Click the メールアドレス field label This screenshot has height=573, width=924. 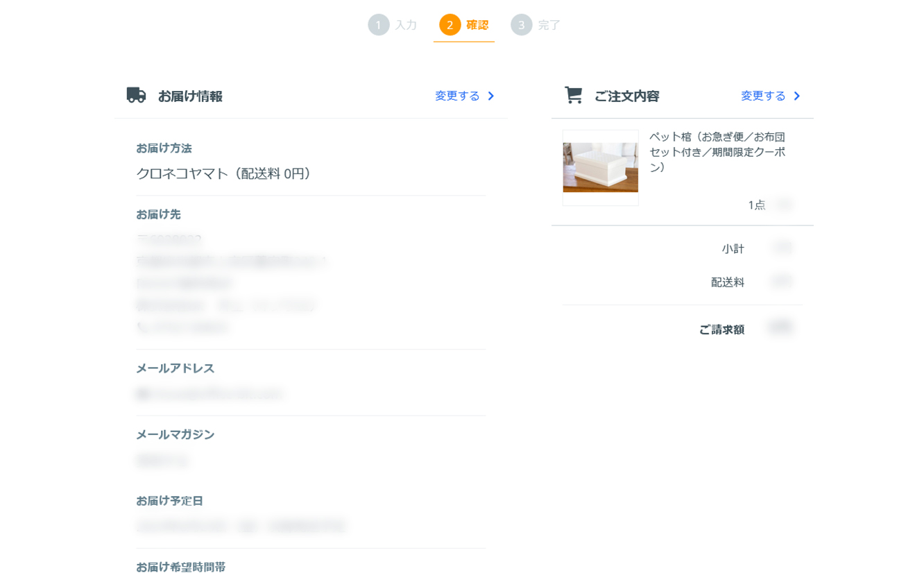click(175, 368)
